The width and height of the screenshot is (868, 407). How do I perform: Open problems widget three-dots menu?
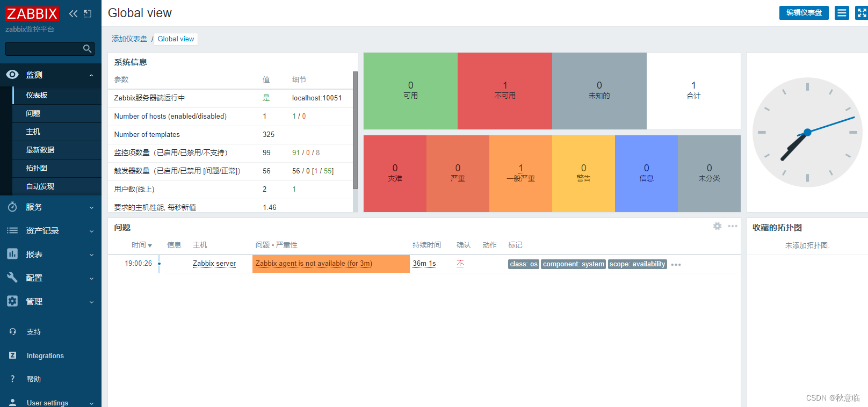click(x=733, y=226)
